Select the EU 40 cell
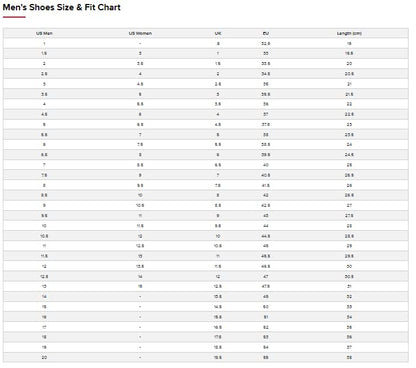 [x=266, y=165]
